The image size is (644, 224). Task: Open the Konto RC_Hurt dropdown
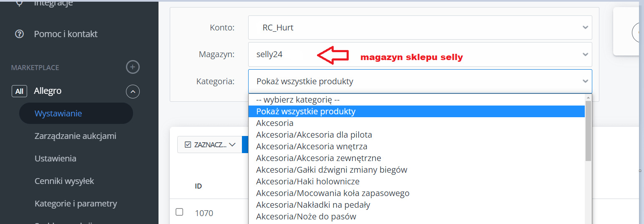click(420, 28)
